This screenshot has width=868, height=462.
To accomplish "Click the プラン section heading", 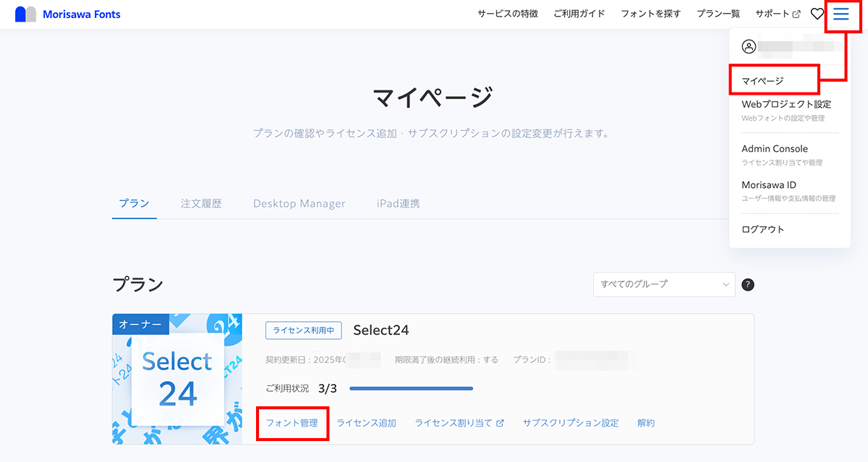I will click(138, 284).
